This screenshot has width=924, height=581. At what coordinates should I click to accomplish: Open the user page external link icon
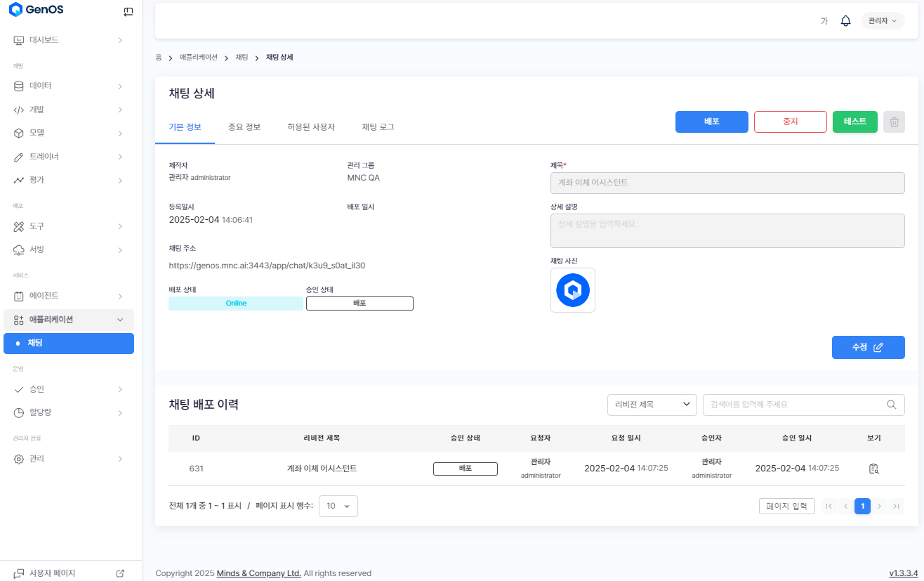coord(120,573)
